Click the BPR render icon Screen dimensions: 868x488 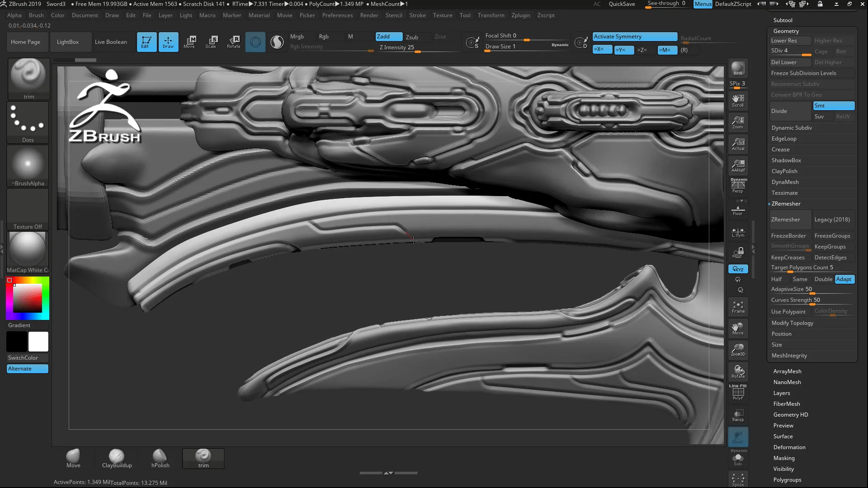(x=738, y=68)
